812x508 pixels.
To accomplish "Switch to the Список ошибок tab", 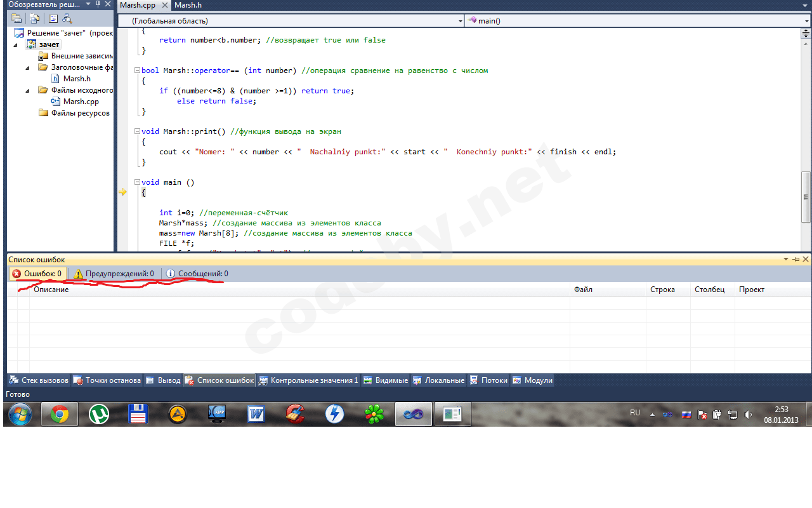I will 219,380.
